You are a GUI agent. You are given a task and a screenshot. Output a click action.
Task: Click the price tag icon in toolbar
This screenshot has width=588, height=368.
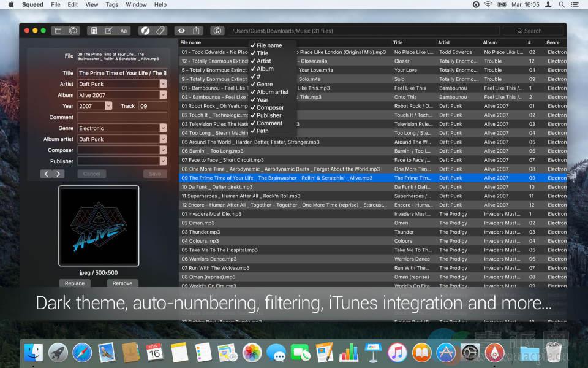pyautogui.click(x=160, y=31)
